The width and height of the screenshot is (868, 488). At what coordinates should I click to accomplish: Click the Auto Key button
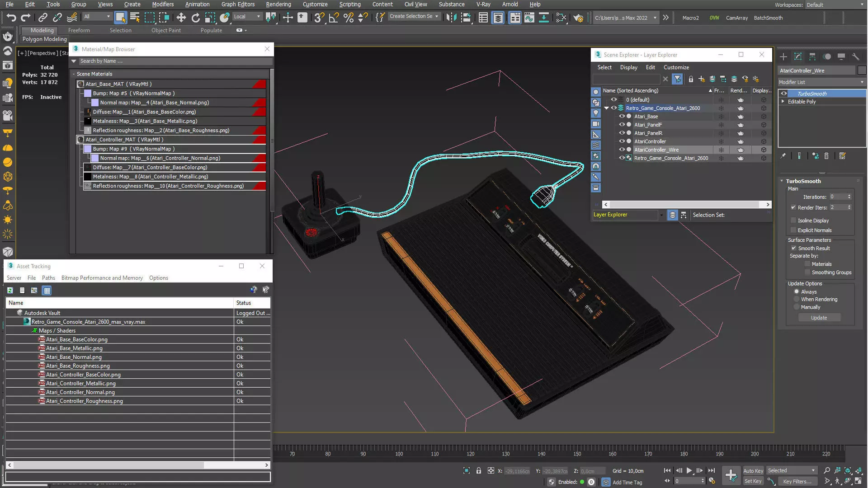point(753,471)
